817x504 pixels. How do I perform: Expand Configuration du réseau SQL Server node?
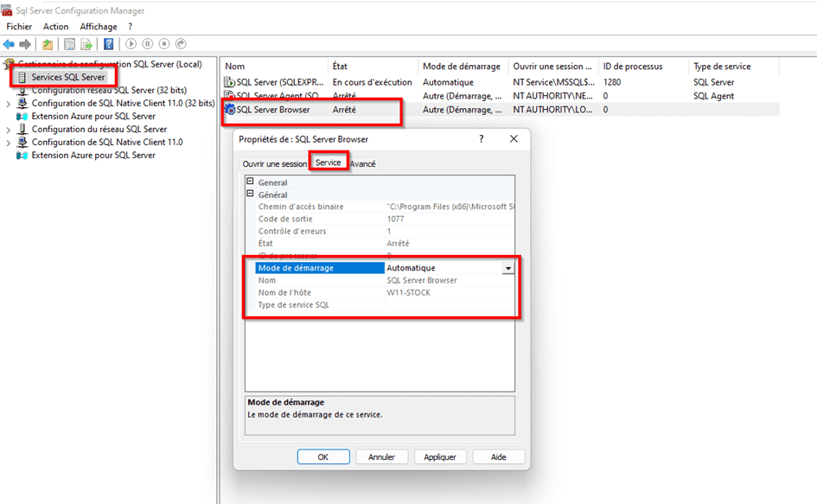pos(8,130)
